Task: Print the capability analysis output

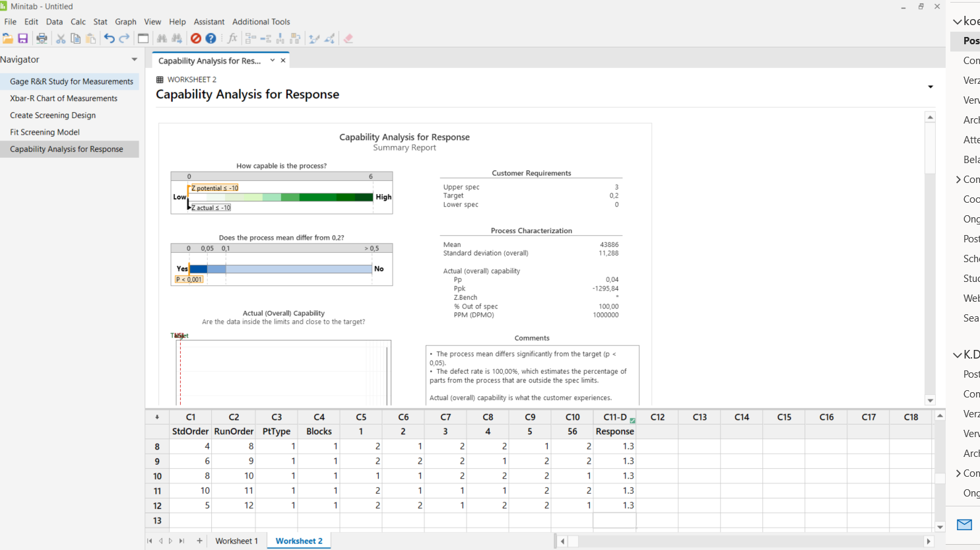Action: [x=41, y=38]
